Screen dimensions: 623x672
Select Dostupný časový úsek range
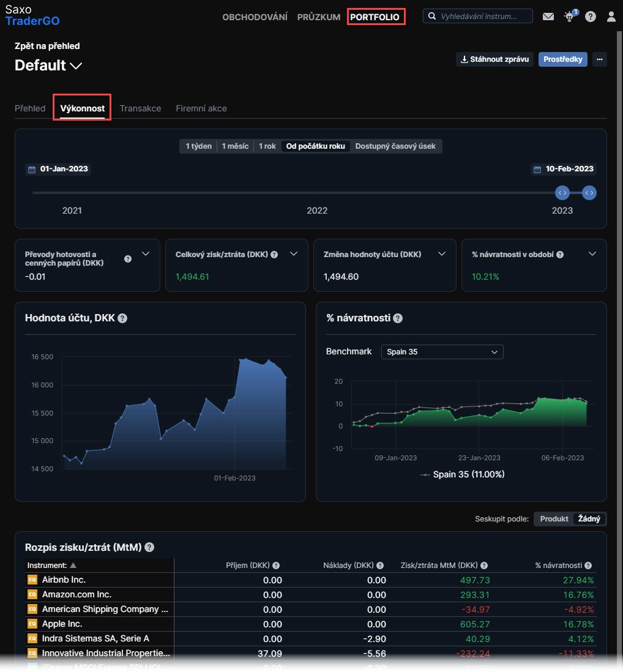click(395, 146)
